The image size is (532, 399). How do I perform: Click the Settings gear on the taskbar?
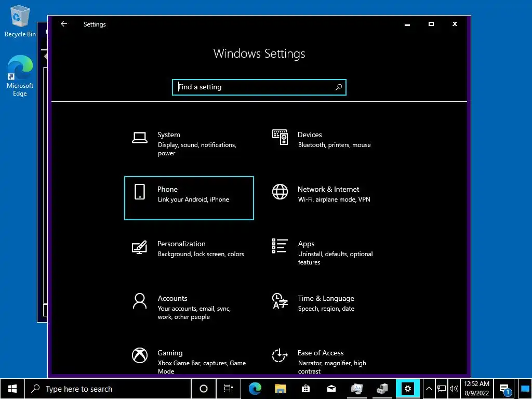pos(407,389)
